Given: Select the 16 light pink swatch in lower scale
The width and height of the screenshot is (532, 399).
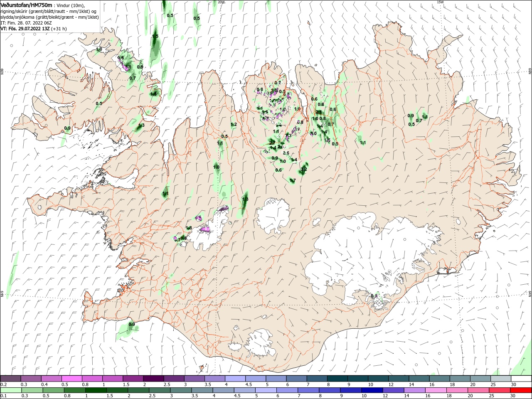Looking at the screenshot, I should (x=435, y=390).
